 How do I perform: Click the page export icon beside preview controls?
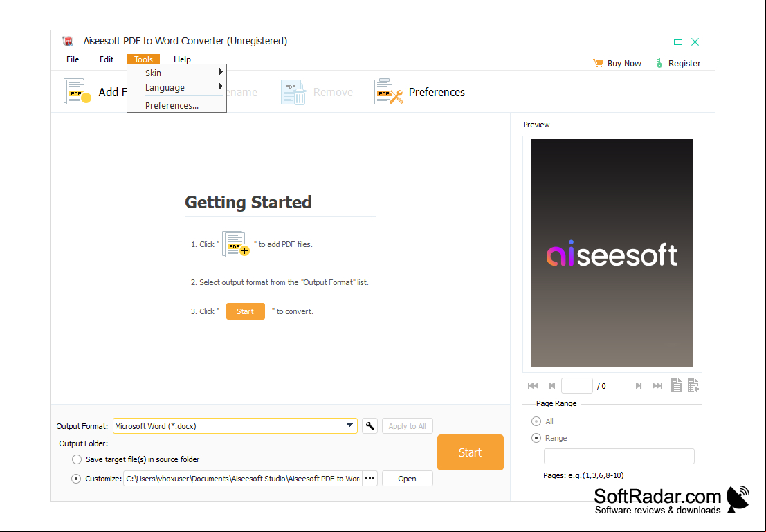(693, 385)
